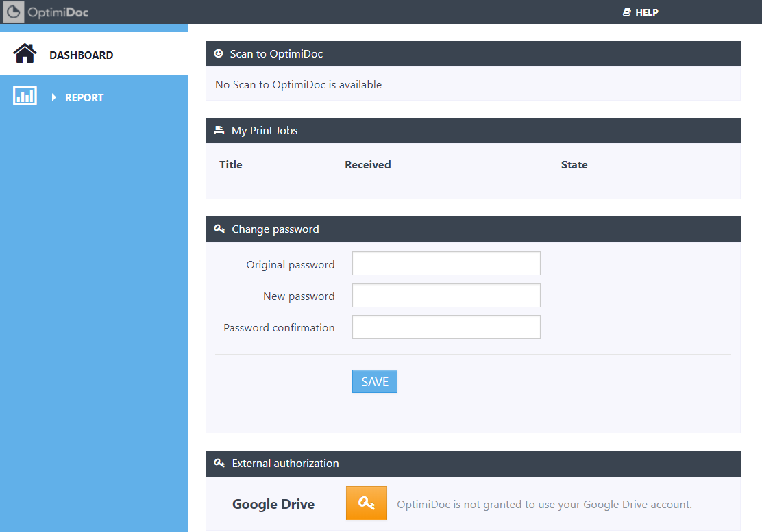Click the State column header
This screenshot has height=532, width=762.
coord(574,165)
